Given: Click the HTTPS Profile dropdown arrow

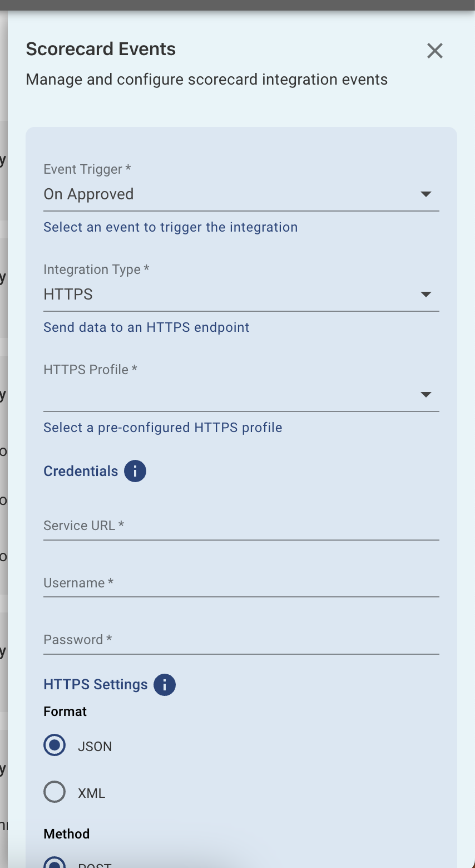Looking at the screenshot, I should (x=426, y=395).
